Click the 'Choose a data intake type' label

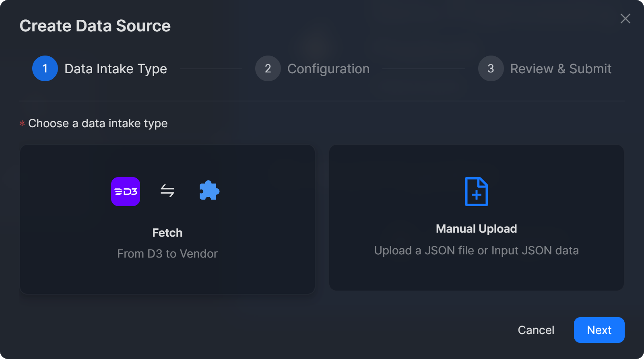coord(98,123)
